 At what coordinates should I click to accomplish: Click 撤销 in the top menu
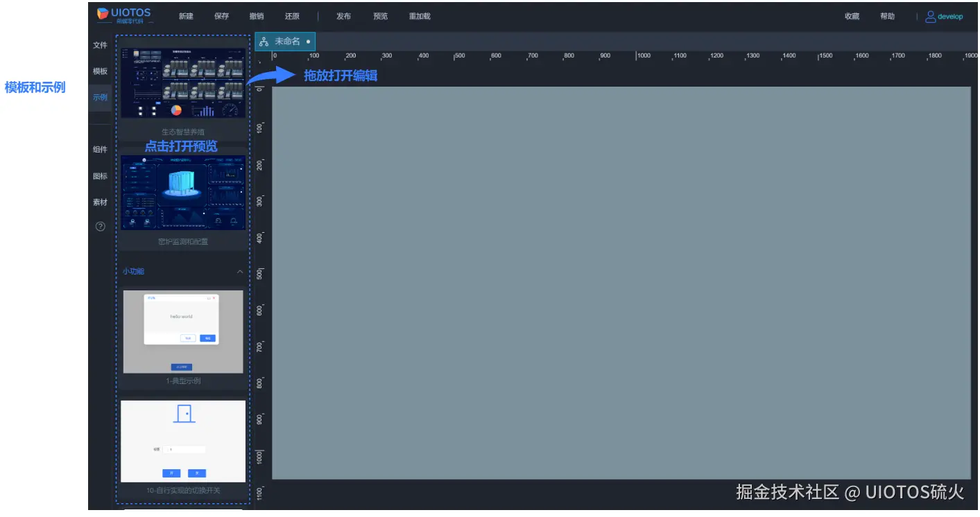point(257,16)
